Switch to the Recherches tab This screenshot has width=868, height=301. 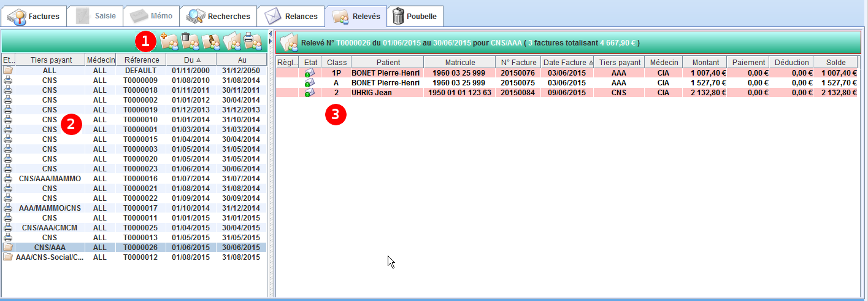219,16
